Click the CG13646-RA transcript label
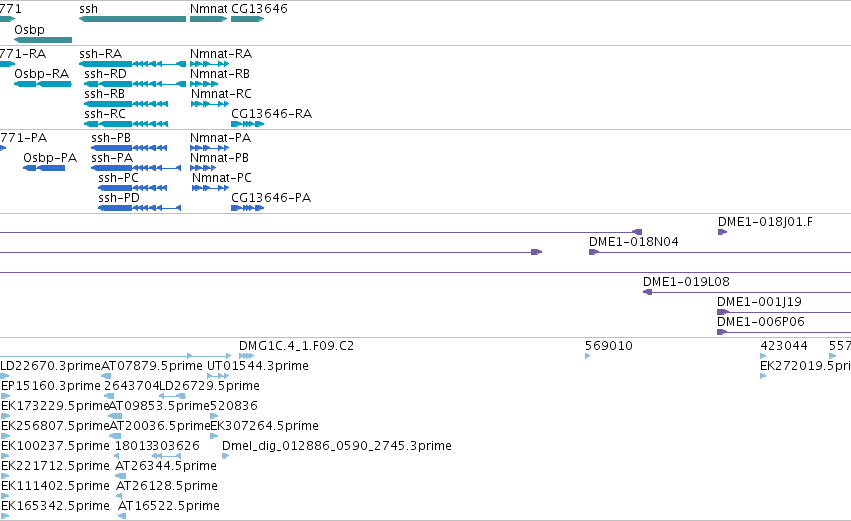The image size is (851, 521). [271, 114]
